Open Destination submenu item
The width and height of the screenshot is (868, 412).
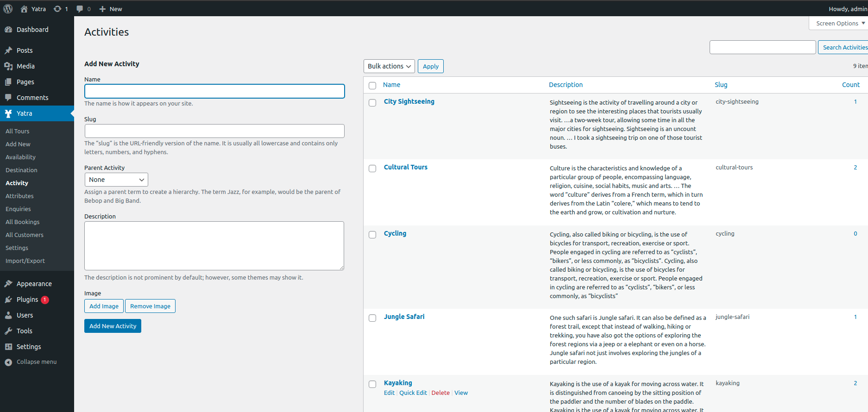click(21, 170)
